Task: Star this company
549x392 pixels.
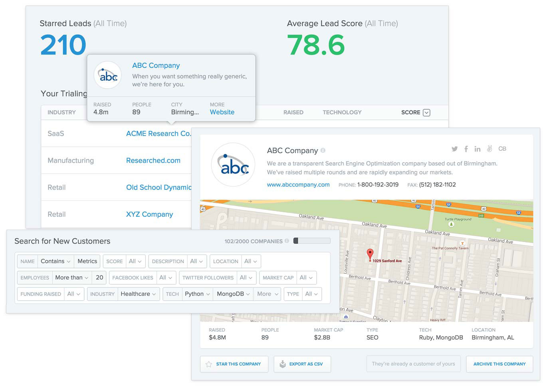Action: click(x=234, y=364)
